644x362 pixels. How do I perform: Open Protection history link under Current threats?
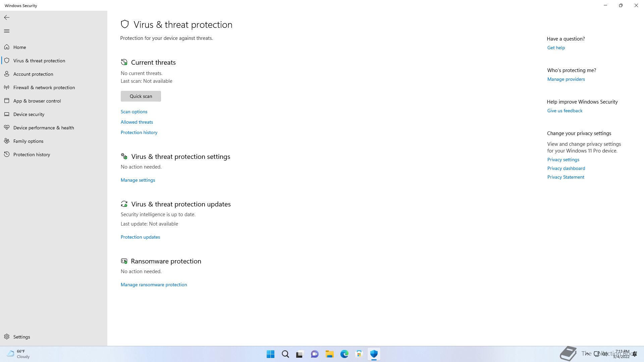(x=139, y=132)
